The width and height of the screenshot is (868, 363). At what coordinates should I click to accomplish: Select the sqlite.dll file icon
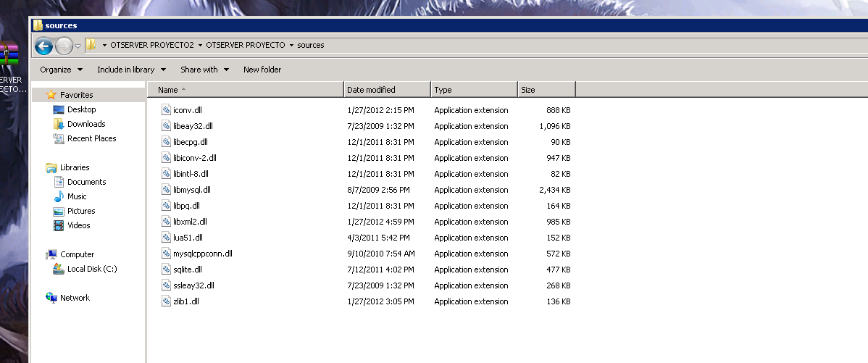pyautogui.click(x=166, y=270)
